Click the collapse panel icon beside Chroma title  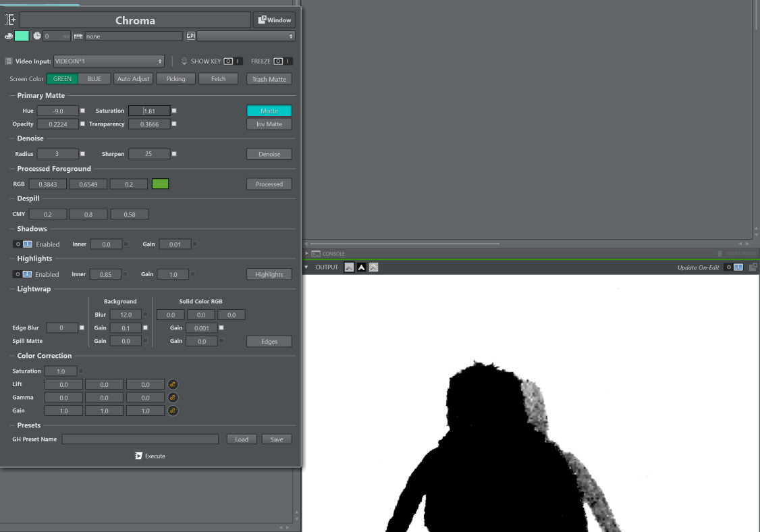tap(9, 20)
